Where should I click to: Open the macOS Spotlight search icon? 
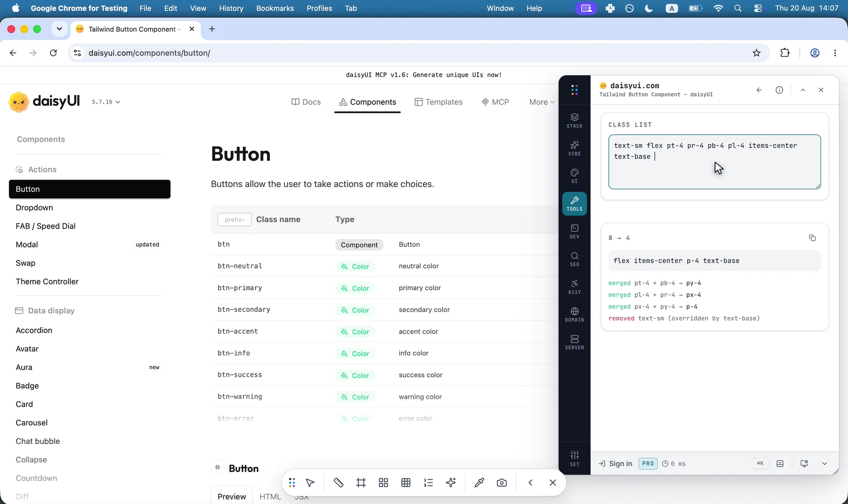click(x=738, y=8)
